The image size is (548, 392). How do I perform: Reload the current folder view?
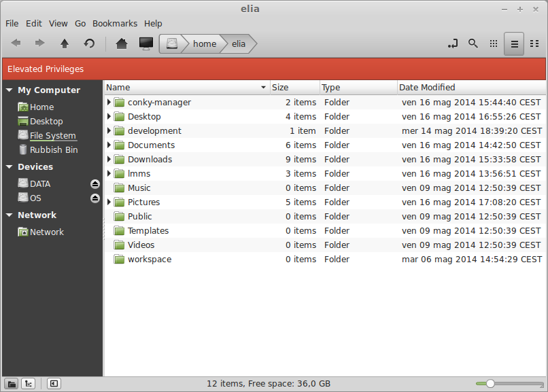(x=90, y=43)
